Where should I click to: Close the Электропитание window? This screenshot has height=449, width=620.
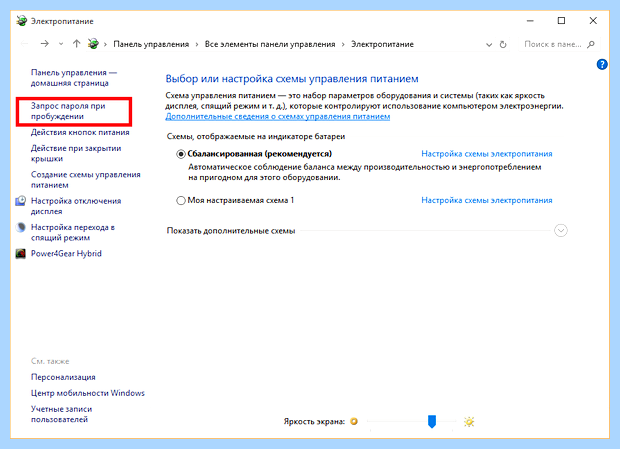point(593,21)
